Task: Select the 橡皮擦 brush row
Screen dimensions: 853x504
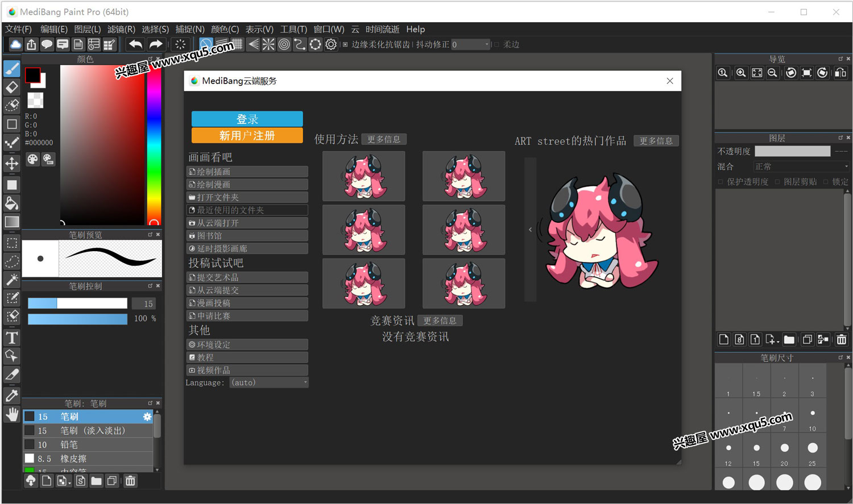Action: [88, 459]
